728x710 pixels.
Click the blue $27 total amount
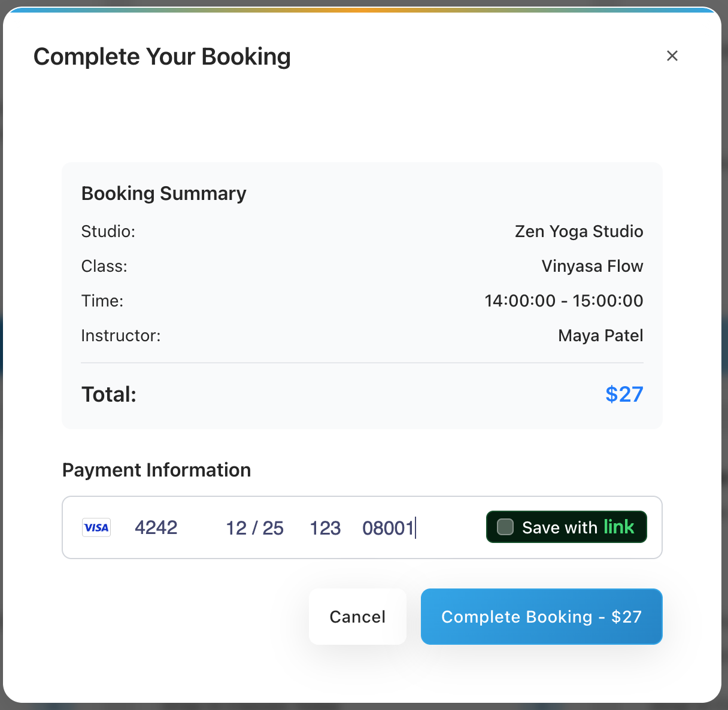(624, 394)
